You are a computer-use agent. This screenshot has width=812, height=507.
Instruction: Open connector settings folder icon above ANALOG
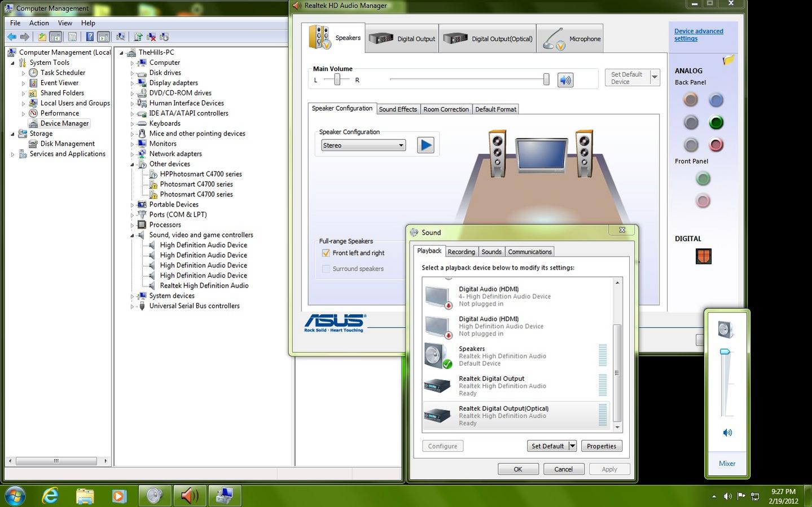point(728,60)
